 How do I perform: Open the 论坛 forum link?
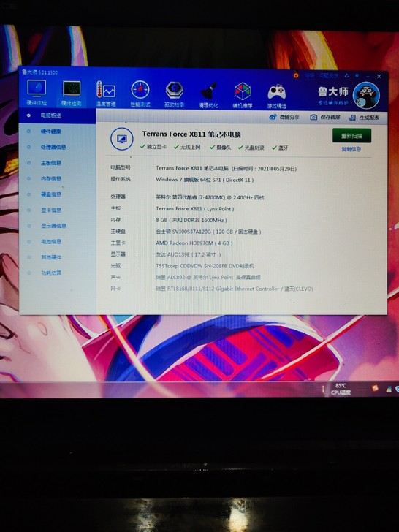click(x=309, y=75)
